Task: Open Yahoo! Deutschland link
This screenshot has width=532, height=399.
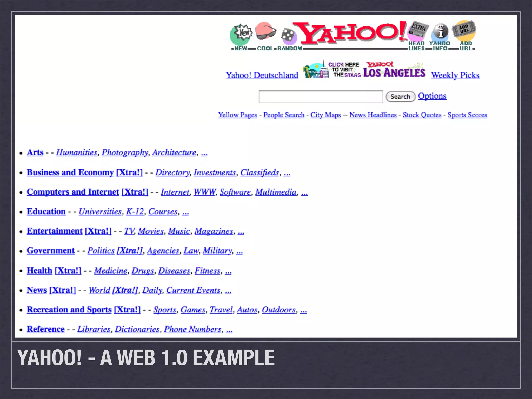Action: point(262,75)
